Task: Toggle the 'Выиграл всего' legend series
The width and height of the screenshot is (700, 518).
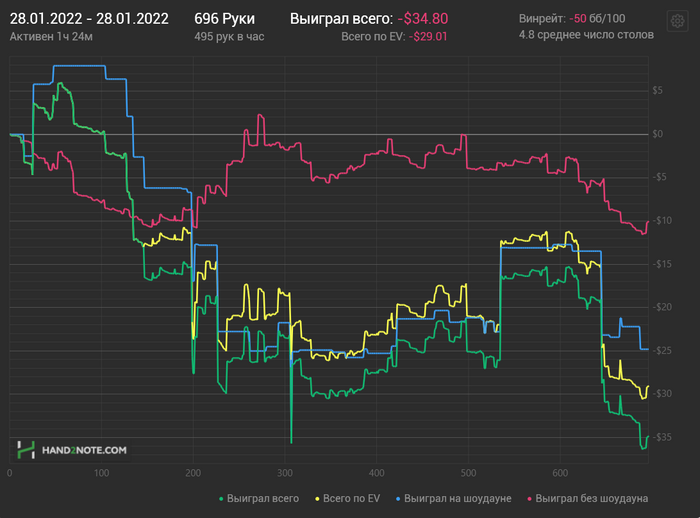Action: point(259,498)
